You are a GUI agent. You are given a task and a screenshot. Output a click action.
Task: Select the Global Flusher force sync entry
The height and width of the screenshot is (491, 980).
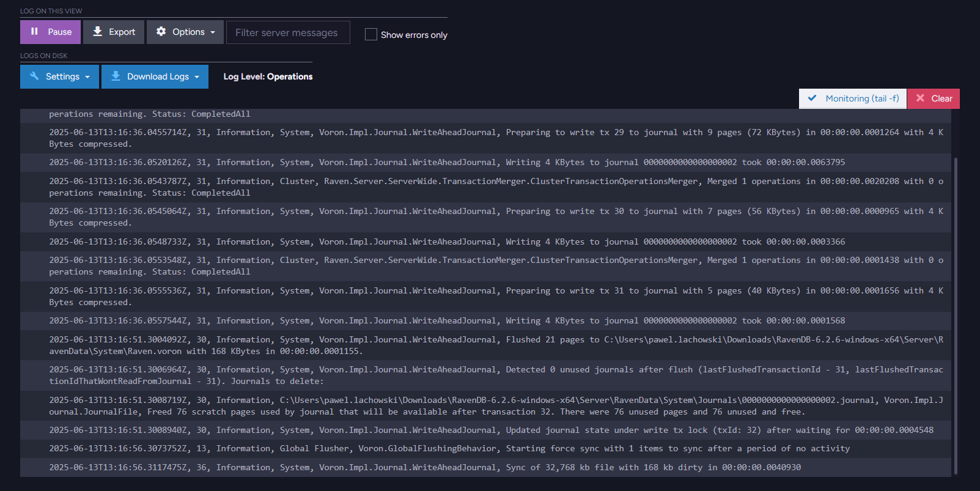(x=485, y=449)
